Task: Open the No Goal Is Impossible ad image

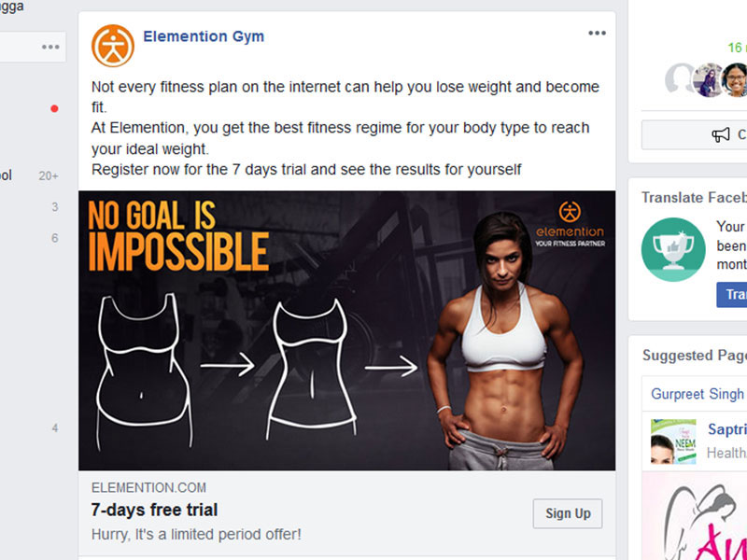Action: [346, 330]
